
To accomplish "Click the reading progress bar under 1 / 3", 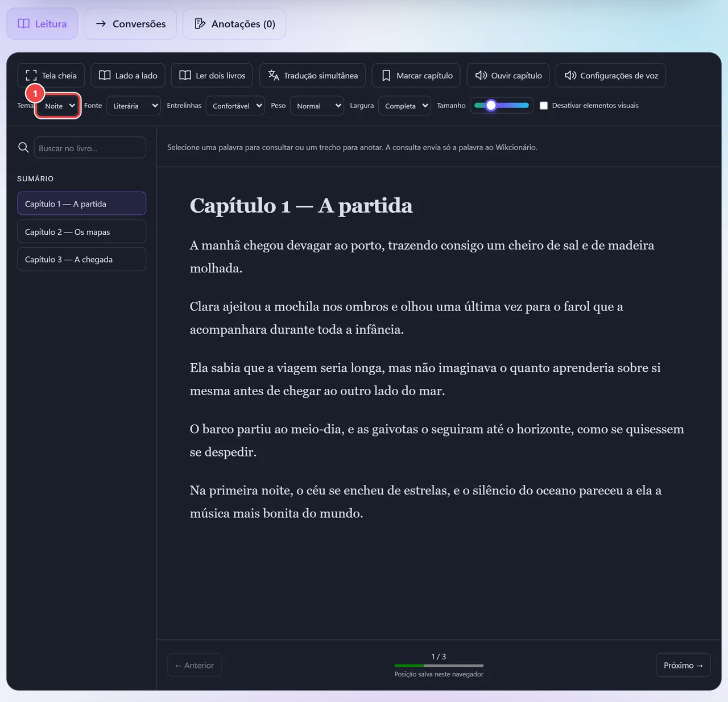I will tap(439, 666).
